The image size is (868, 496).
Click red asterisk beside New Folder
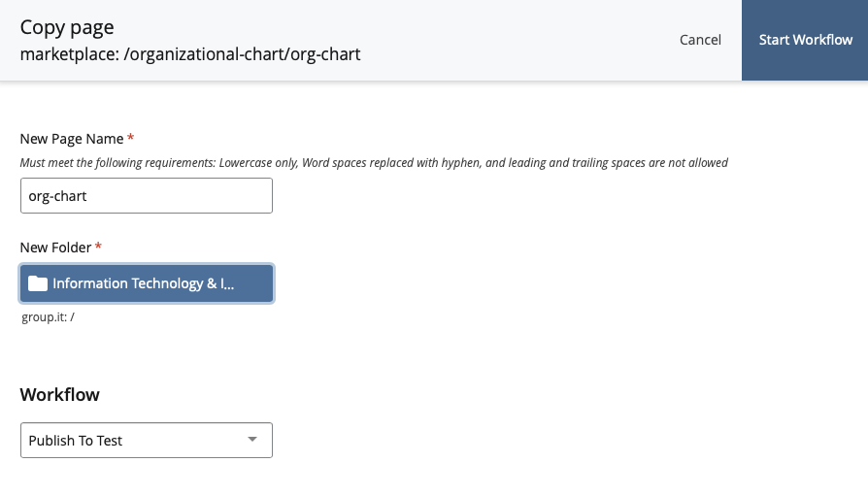point(98,246)
